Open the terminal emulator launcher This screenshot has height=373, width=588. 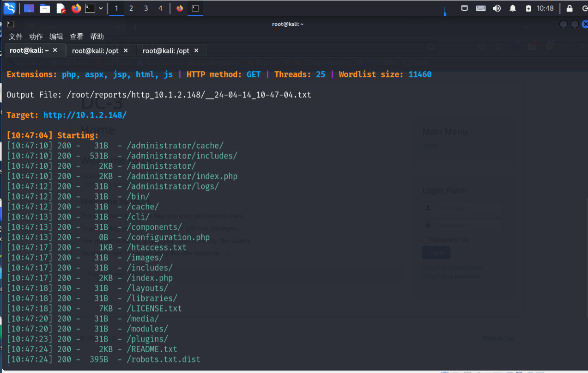tap(90, 8)
